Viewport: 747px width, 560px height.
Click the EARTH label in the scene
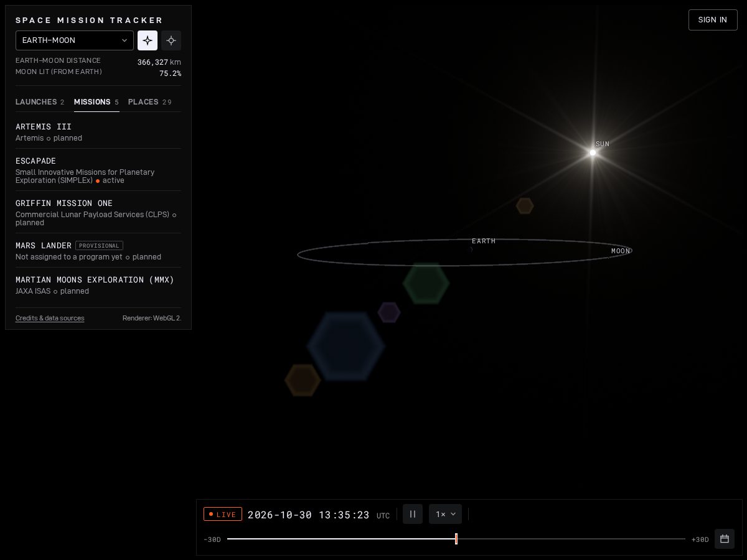coord(484,241)
